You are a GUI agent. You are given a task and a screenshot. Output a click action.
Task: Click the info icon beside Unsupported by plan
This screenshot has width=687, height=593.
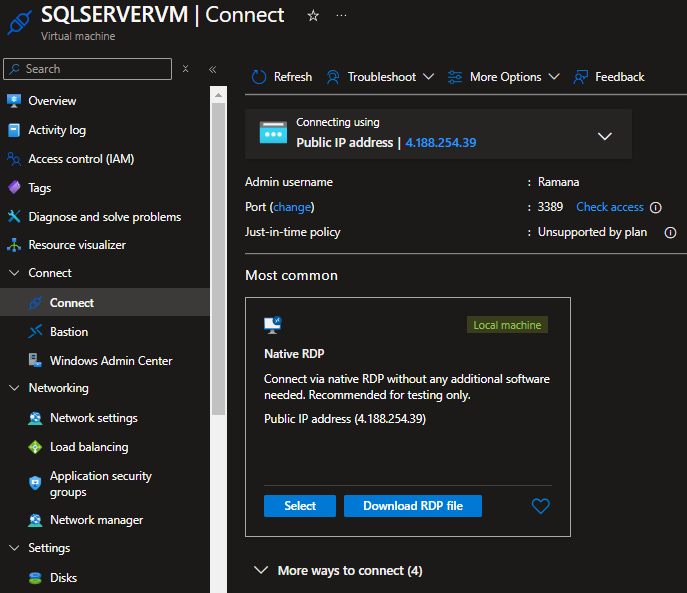click(670, 232)
